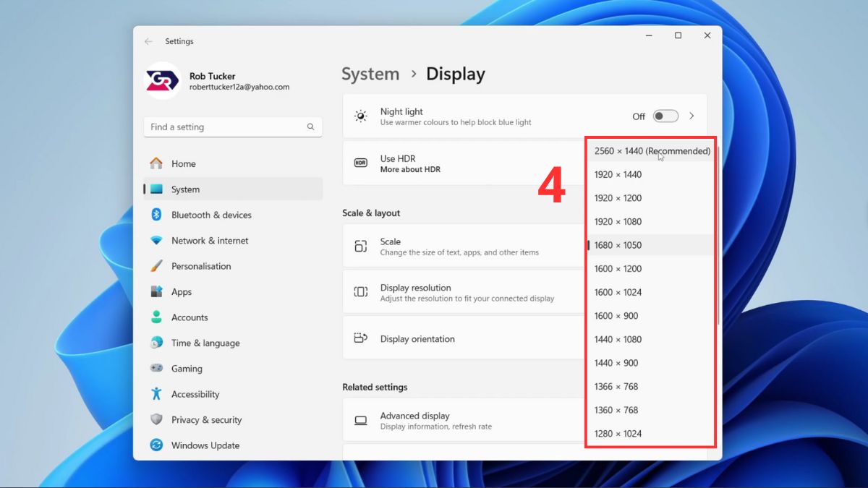Click the Accessibility person icon
This screenshot has width=868, height=488.
(x=156, y=394)
